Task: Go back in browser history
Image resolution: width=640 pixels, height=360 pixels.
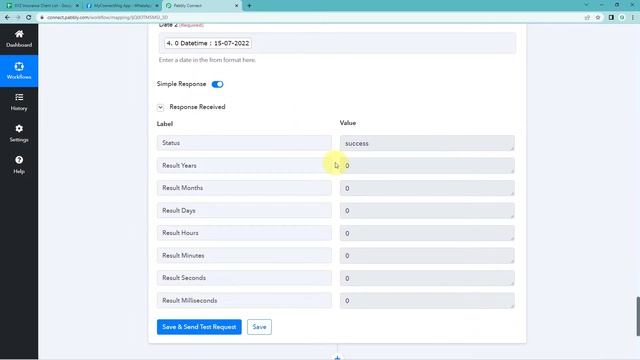Action: coord(7,18)
